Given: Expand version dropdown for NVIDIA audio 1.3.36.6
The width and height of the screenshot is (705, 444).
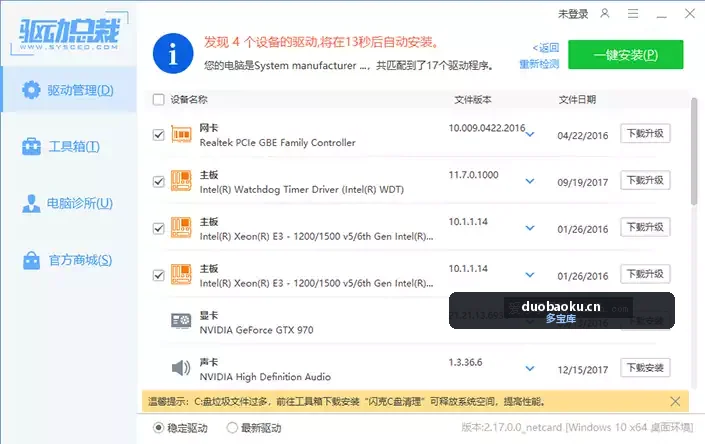Looking at the screenshot, I should coord(530,369).
